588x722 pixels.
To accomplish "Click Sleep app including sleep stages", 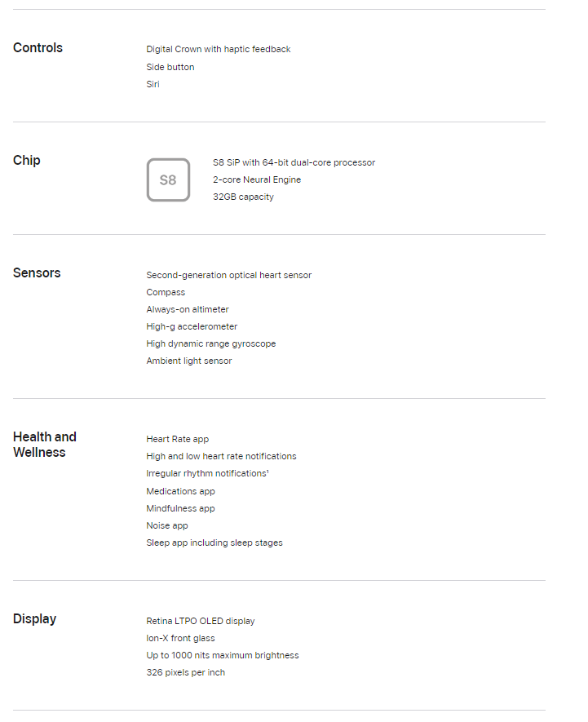I will [x=214, y=543].
